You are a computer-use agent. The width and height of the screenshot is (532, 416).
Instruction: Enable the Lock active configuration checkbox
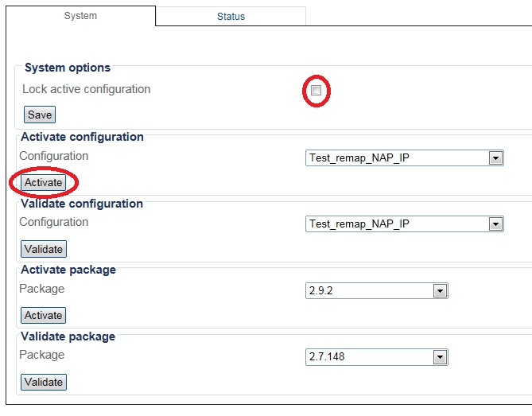[316, 91]
